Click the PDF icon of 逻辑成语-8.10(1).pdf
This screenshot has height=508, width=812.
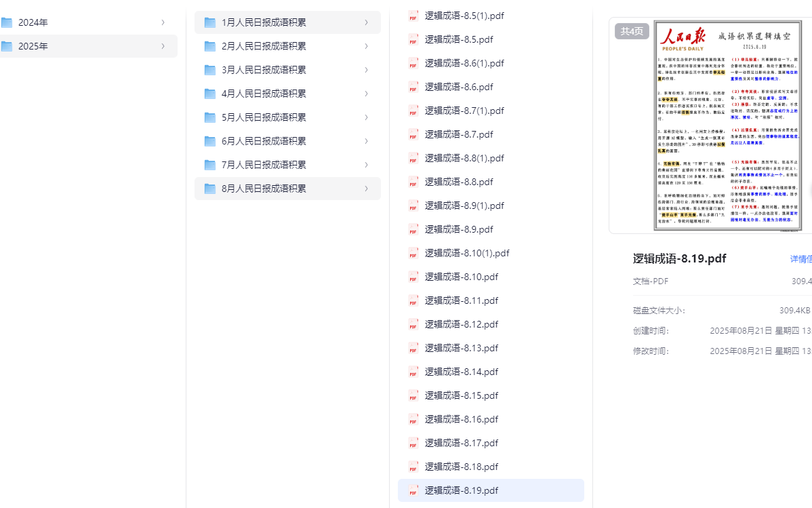[x=413, y=253]
